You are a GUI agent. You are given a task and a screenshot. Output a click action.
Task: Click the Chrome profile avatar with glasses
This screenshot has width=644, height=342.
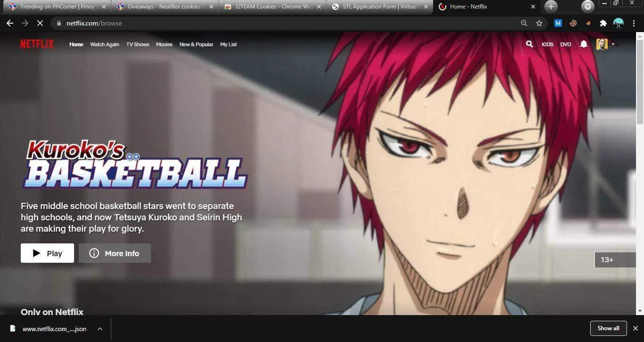619,23
